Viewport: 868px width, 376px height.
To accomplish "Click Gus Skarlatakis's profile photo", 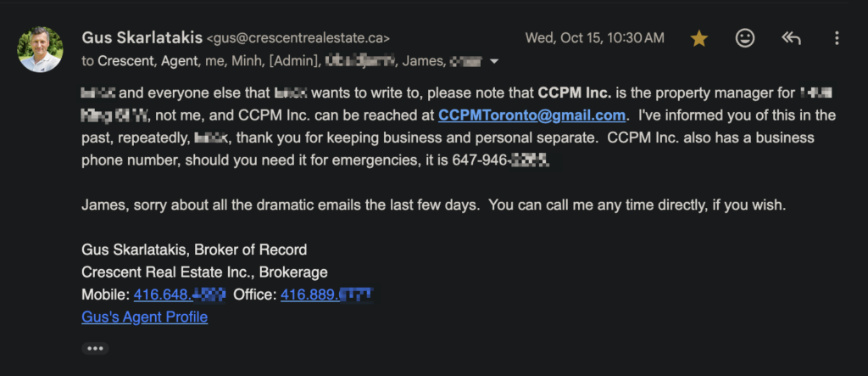I will point(40,49).
